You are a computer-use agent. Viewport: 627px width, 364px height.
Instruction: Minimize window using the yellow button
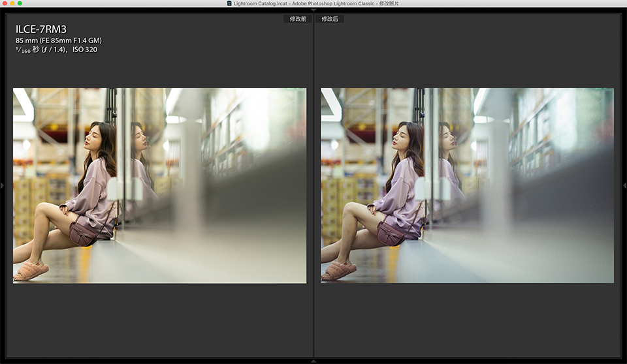tap(12, 3)
